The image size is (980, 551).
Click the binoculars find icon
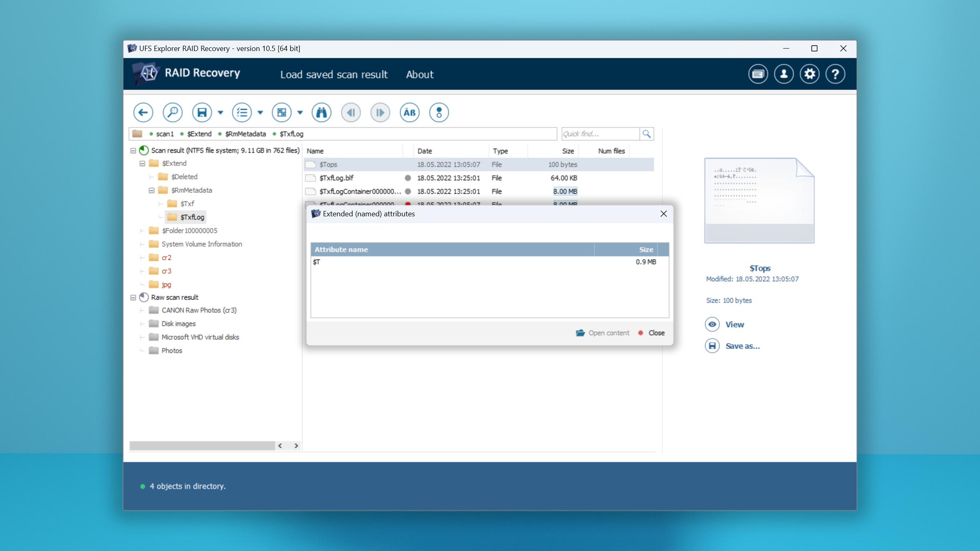[x=321, y=112]
